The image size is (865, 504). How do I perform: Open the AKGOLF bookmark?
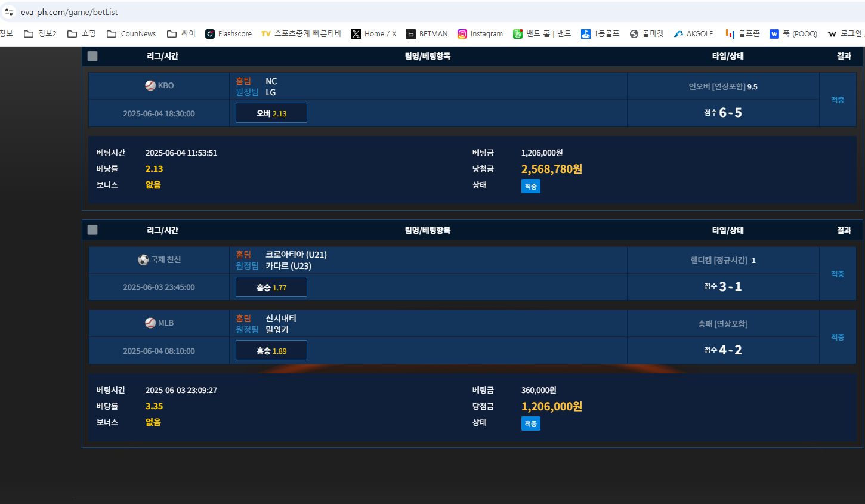click(x=693, y=34)
